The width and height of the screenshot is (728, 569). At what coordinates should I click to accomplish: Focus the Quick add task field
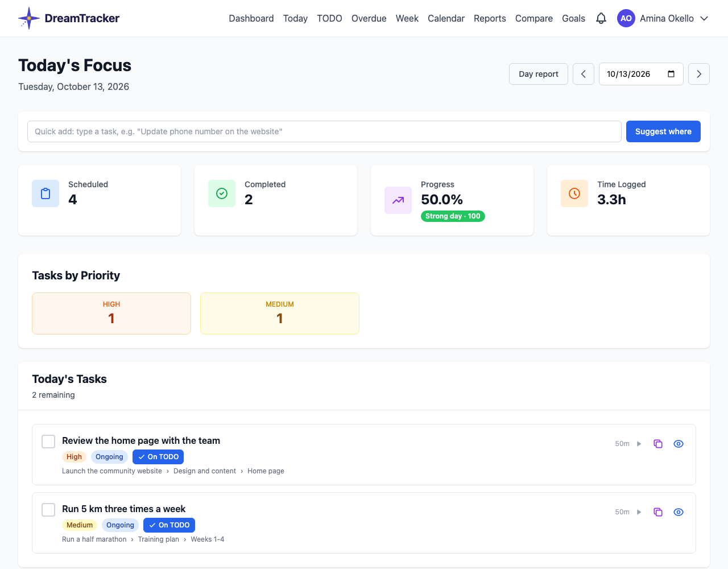tap(324, 131)
